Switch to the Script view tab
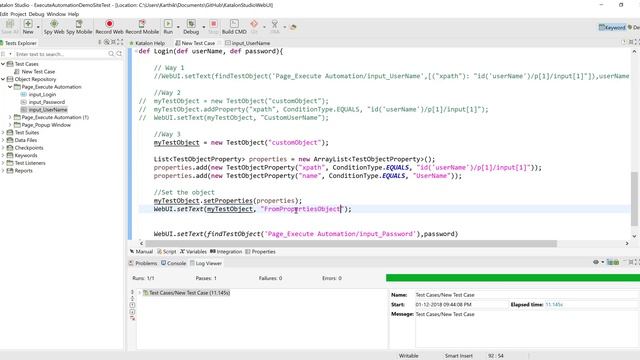The height and width of the screenshot is (360, 640). 167,251
